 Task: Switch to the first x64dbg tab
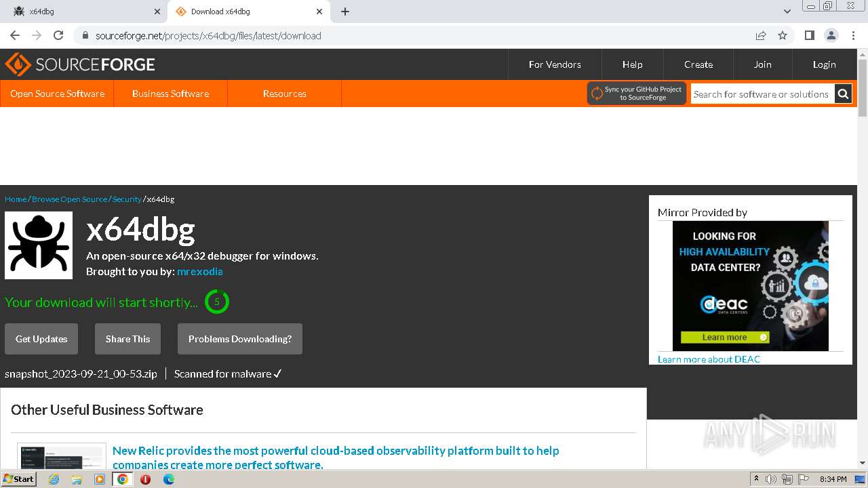pyautogui.click(x=85, y=12)
